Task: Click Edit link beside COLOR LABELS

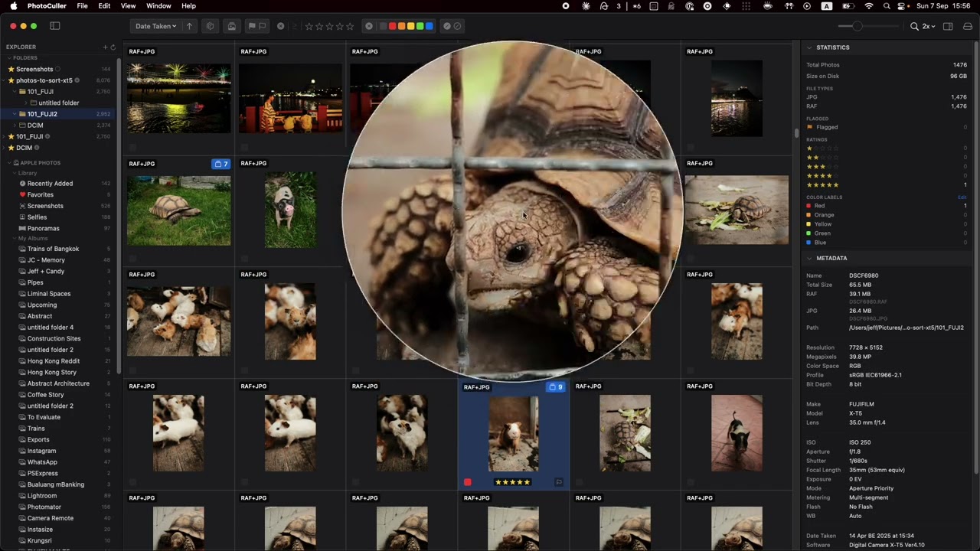Action: tap(962, 197)
